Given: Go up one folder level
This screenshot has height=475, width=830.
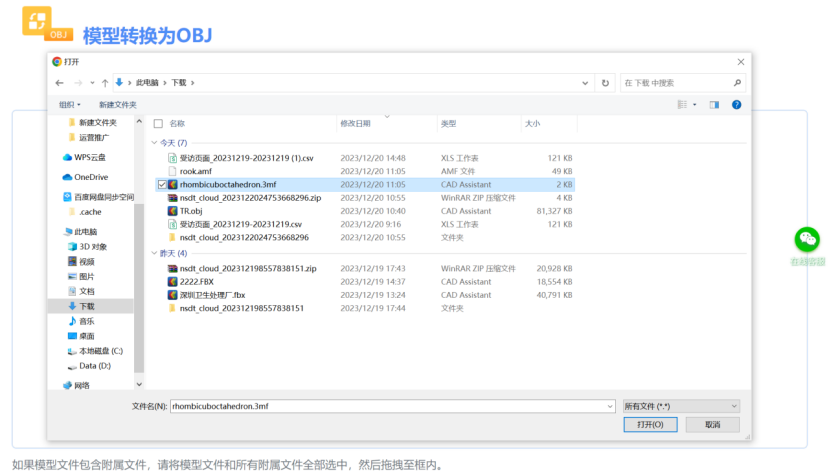Looking at the screenshot, I should (105, 83).
